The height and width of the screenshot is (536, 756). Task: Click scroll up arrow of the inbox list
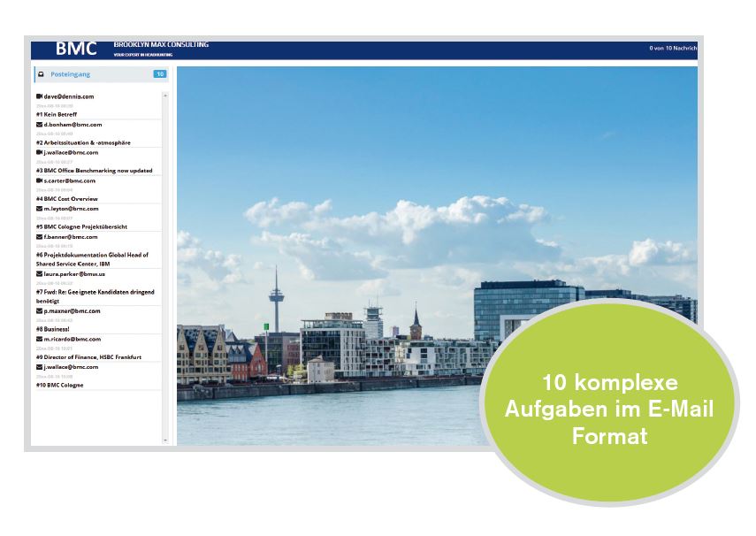point(164,91)
